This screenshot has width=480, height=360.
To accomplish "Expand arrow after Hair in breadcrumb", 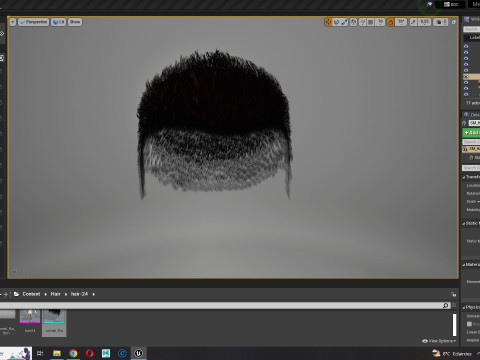I will click(66, 294).
